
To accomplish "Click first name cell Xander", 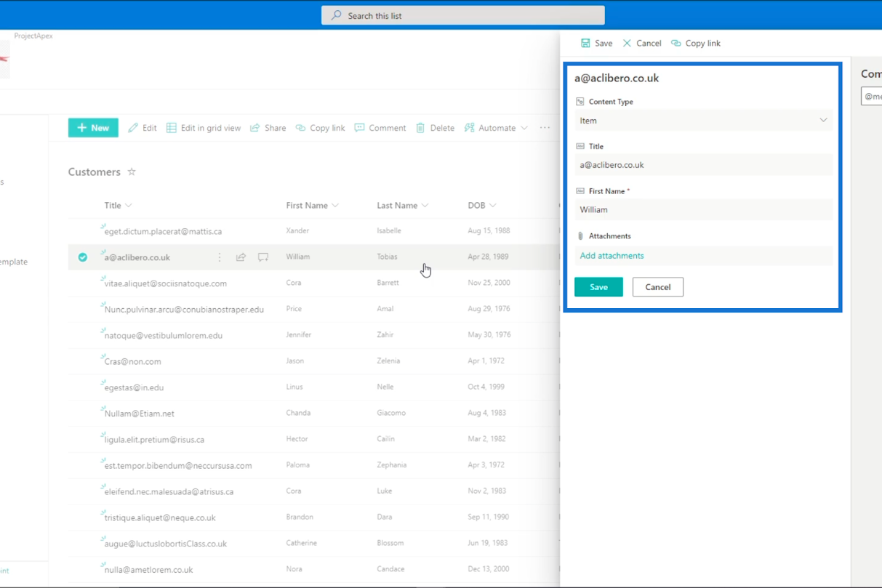I will pos(297,231).
